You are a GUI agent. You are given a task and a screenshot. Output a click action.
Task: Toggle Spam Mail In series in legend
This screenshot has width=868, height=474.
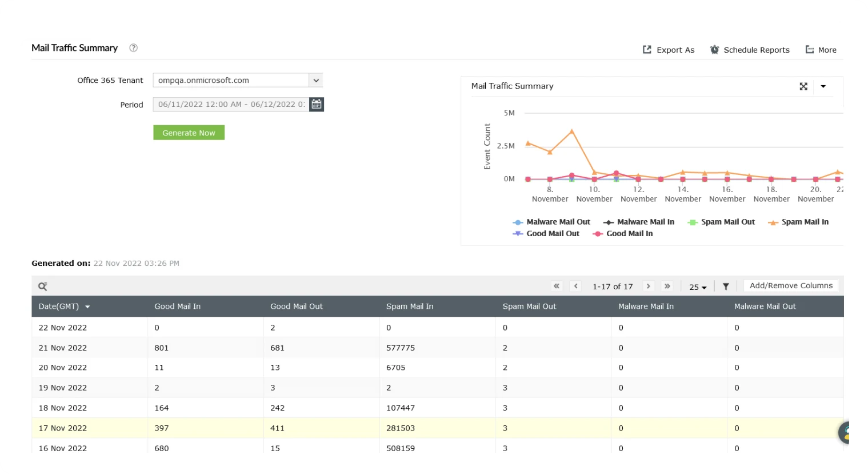[x=798, y=222]
